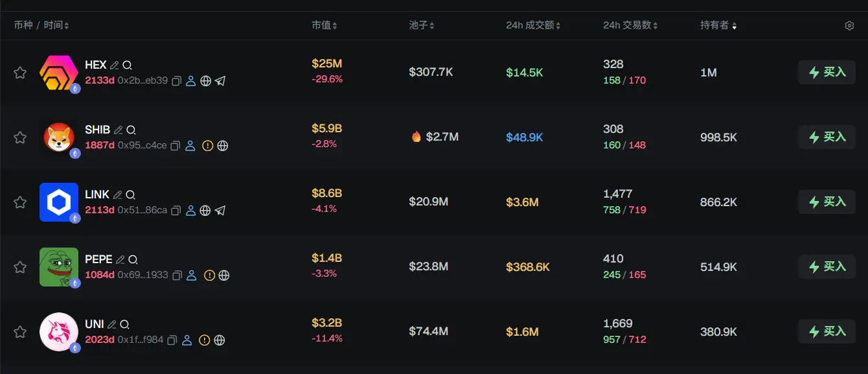Sort by 市值 column header
This screenshot has height=374, width=868.
click(x=324, y=25)
